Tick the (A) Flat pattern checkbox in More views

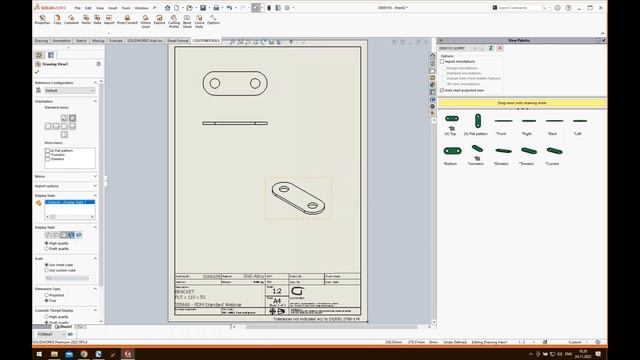click(47, 151)
